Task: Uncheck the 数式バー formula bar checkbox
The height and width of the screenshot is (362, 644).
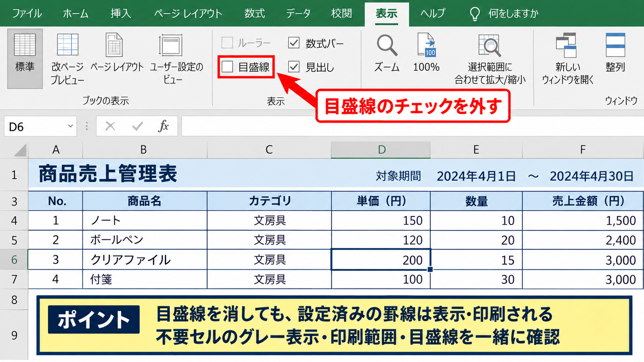Action: [x=294, y=43]
